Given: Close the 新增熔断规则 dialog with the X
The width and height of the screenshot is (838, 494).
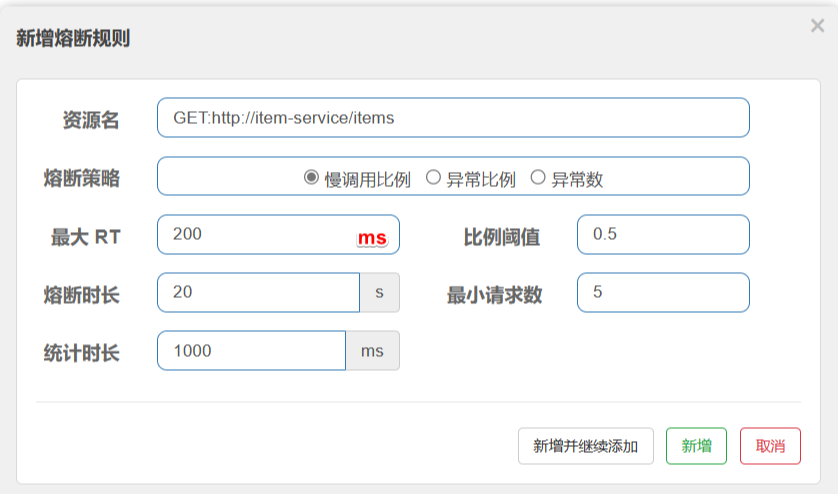Looking at the screenshot, I should [x=817, y=26].
